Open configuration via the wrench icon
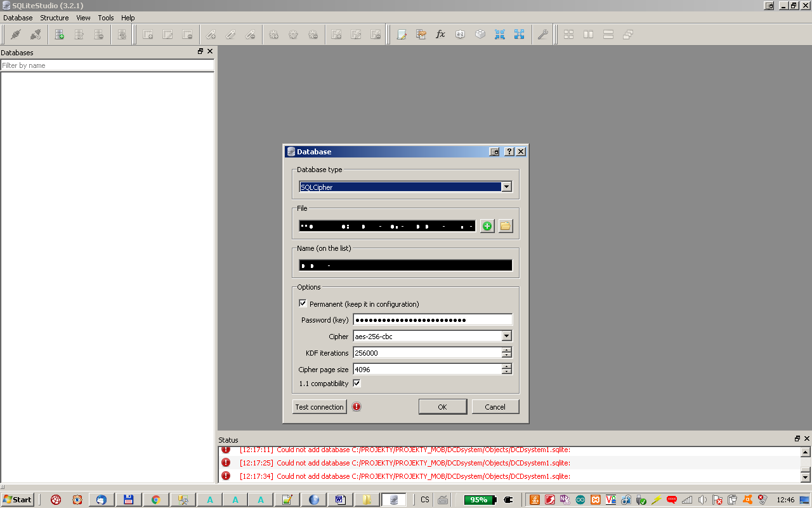Viewport: 812px width, 508px height. coord(542,34)
